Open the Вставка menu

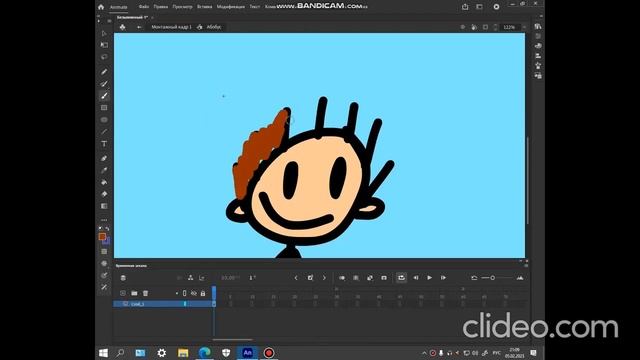(x=204, y=7)
